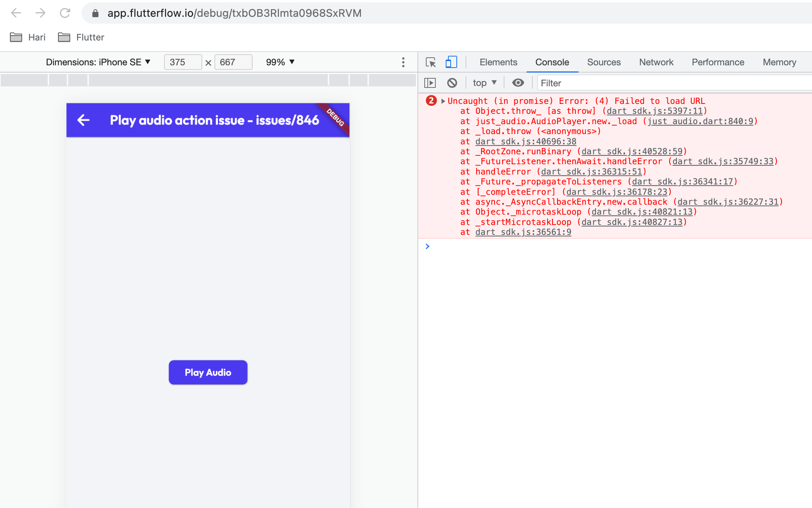
Task: Clear console with the ban icon
Action: 452,83
